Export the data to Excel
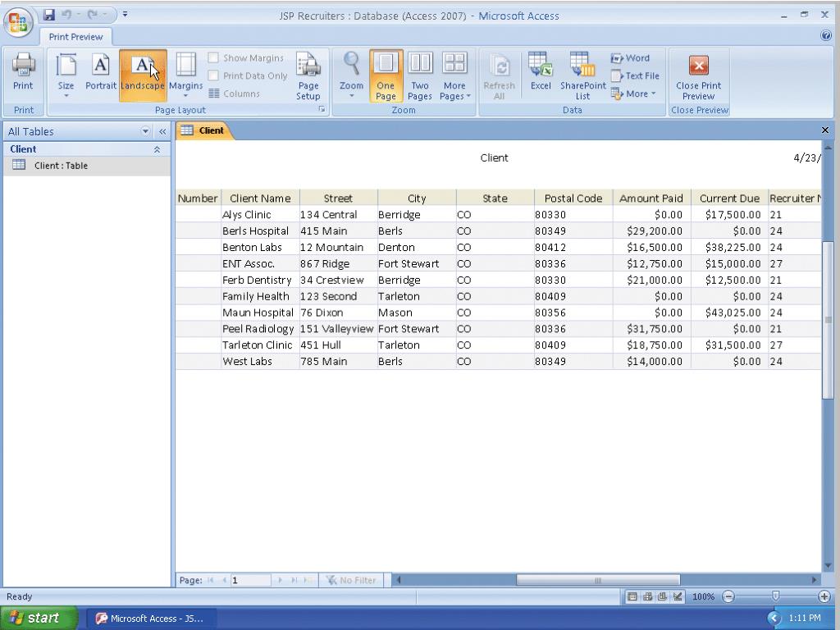Viewport: 840px width, 630px height. (541, 72)
